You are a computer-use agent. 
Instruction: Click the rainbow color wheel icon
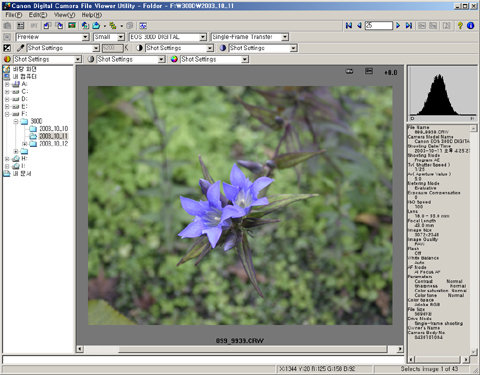click(174, 59)
